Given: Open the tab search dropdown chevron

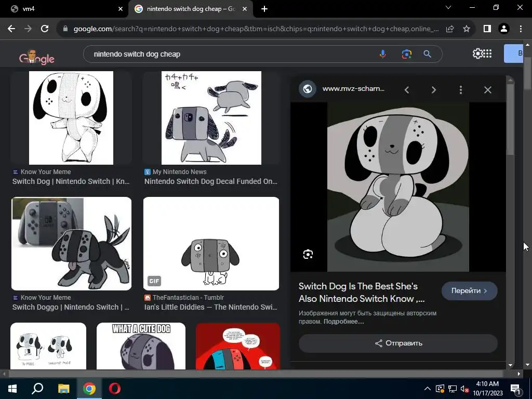Looking at the screenshot, I should click(x=448, y=7).
